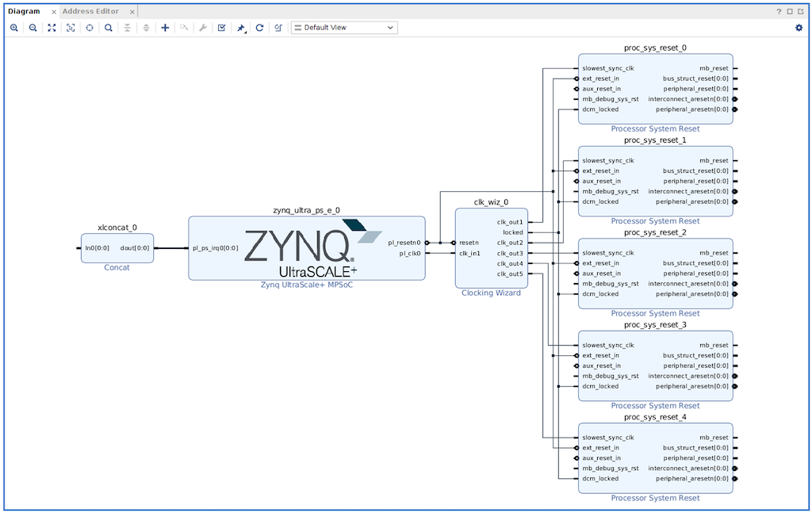Click the auto-fit selection crosshair circle icon
This screenshot has height=513, width=812.
(90, 28)
